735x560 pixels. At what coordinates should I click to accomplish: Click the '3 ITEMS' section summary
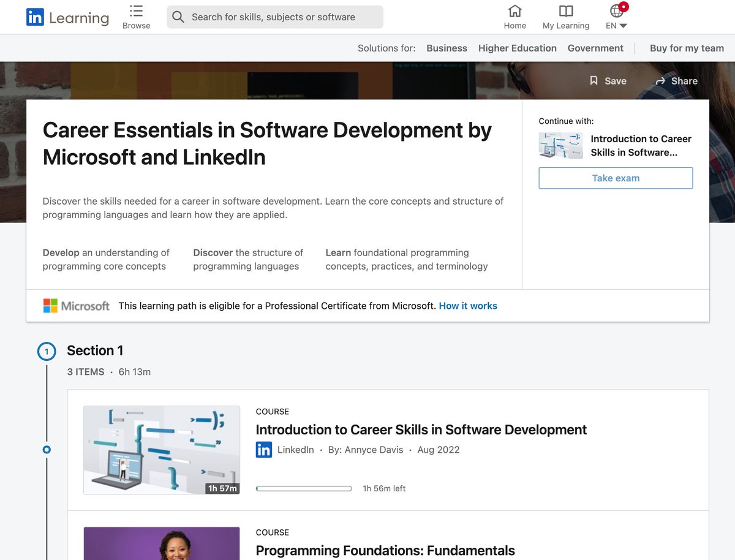[x=86, y=372]
